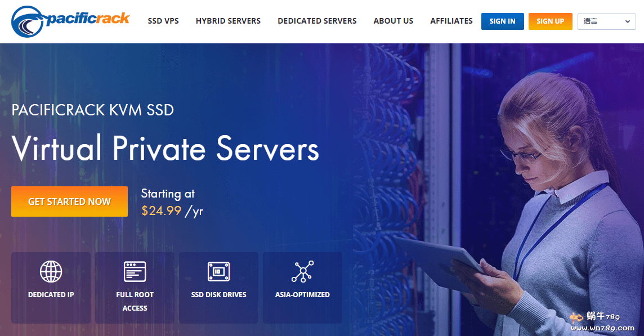Select Dedicated Servers from the nav bar
Screen dimensions: 644x336
click(317, 21)
